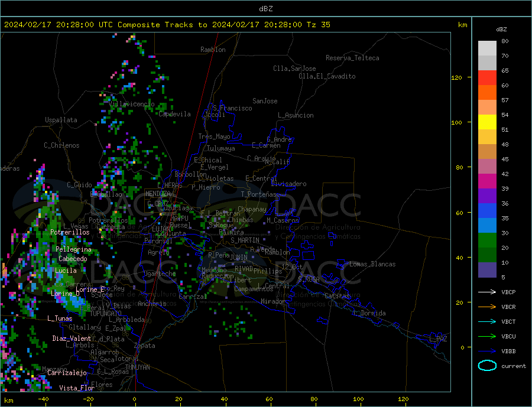This screenshot has width=532, height=407.
Task: Click the 'Ugarteche' map label
Action: [160, 273]
